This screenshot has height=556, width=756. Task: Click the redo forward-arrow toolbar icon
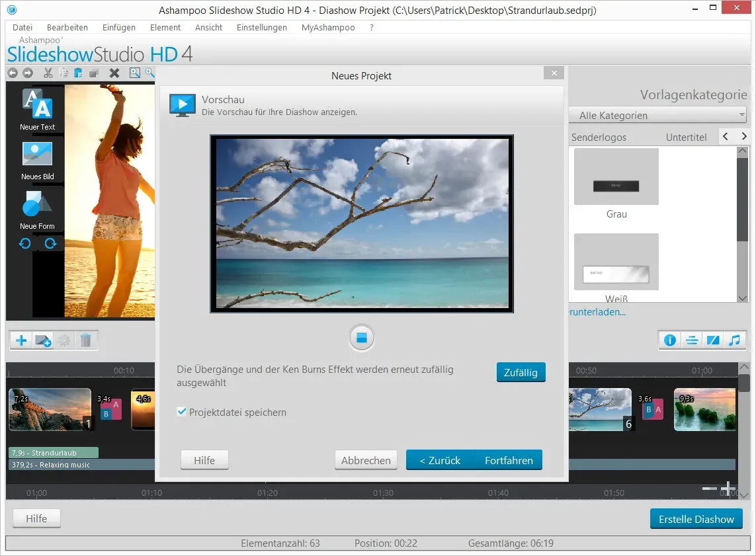click(28, 73)
